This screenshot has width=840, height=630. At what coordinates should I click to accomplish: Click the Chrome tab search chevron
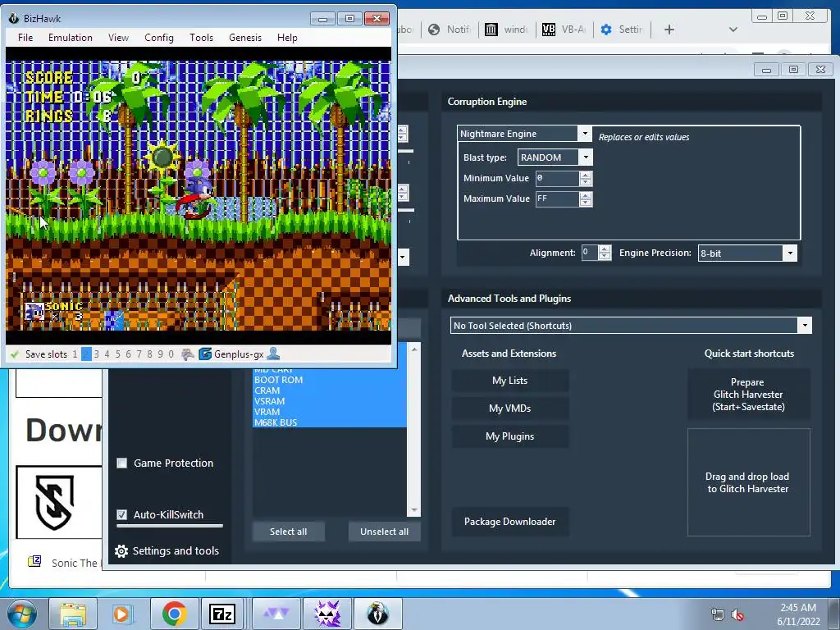pyautogui.click(x=733, y=30)
